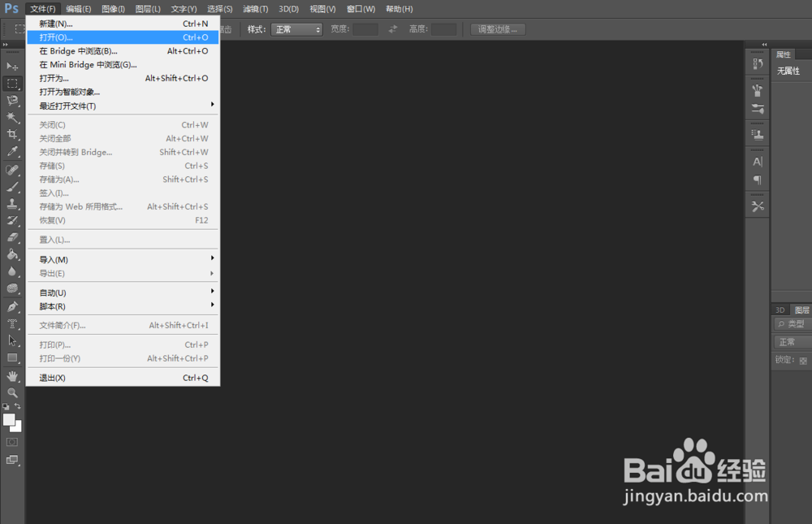The image size is (812, 524).
Task: Select the Path Selection tool
Action: tap(12, 340)
